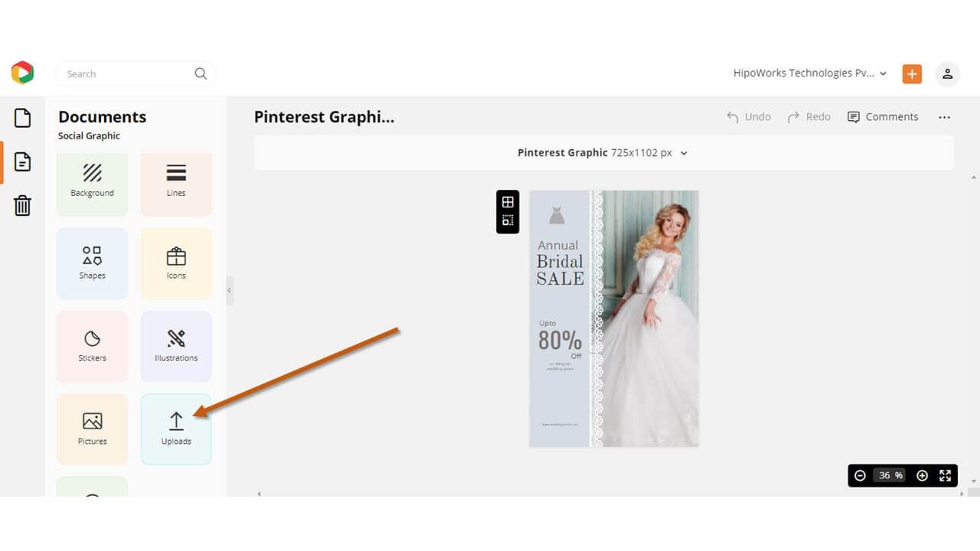Open the Stickers panel
980x551 pixels.
(92, 346)
